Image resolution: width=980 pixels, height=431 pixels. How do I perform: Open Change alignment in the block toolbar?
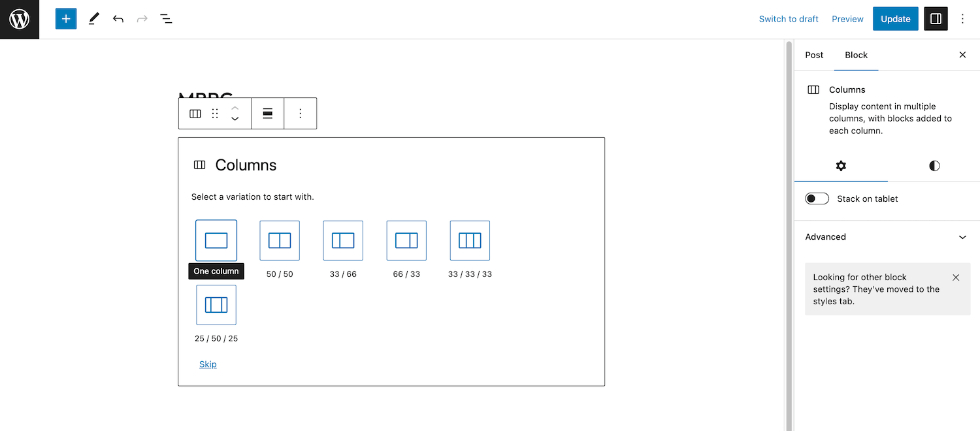tap(267, 113)
